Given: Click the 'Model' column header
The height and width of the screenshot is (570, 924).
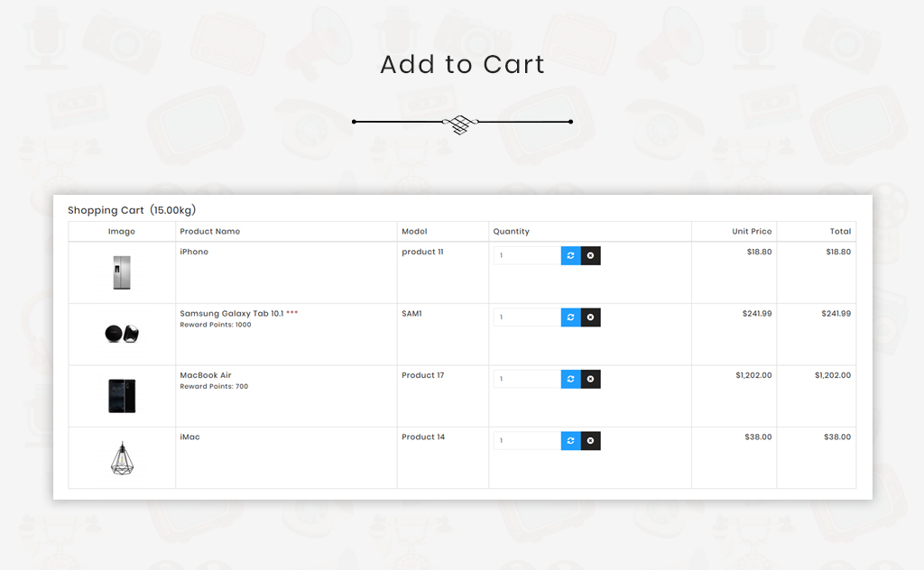Looking at the screenshot, I should pos(414,232).
